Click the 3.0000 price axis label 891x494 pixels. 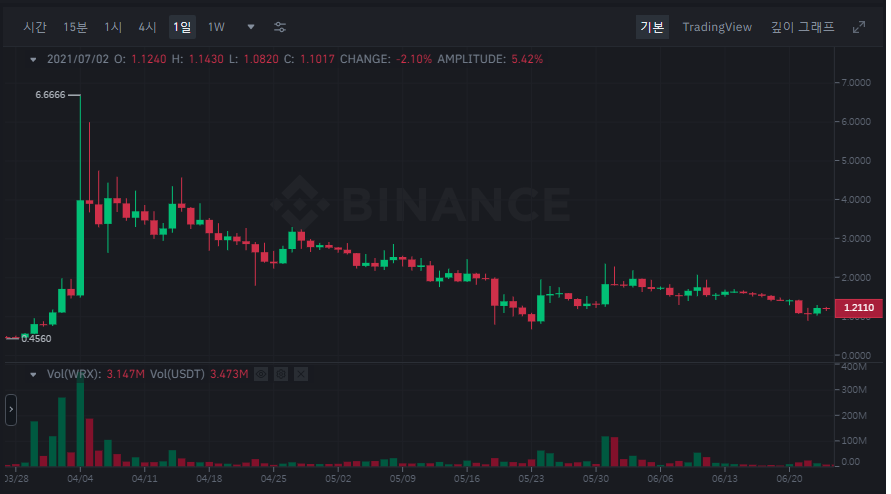tap(856, 239)
